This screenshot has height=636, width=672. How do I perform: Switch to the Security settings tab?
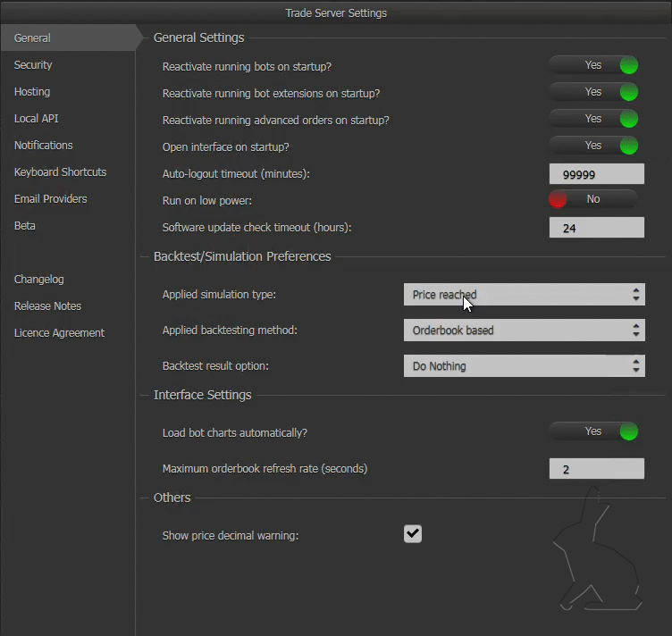pos(33,64)
